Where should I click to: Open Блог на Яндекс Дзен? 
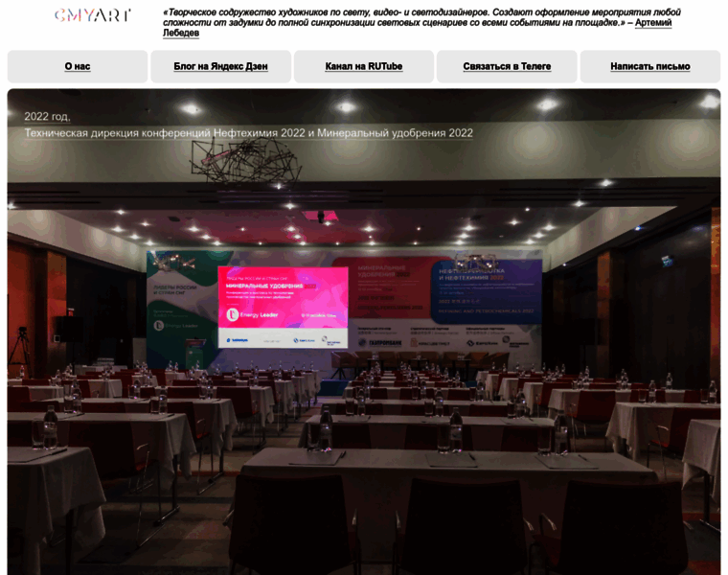pyautogui.click(x=220, y=66)
